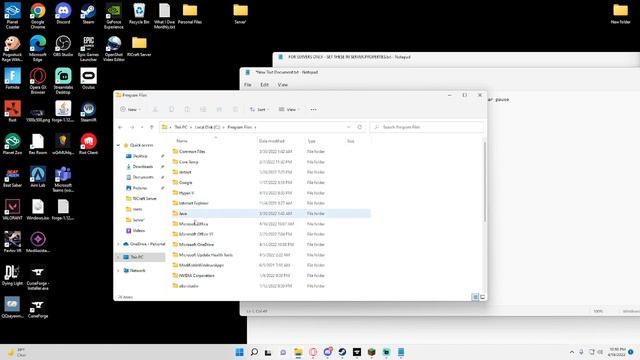Select the Recycle Bin icon

[x=139, y=14]
